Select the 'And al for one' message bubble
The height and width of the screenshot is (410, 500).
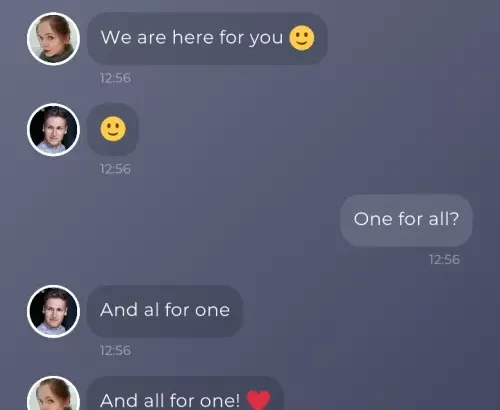point(165,311)
